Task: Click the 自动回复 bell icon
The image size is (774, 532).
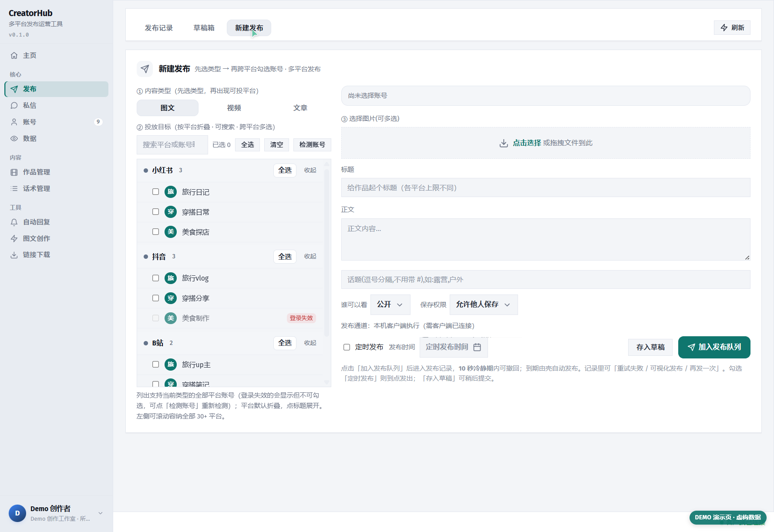Action: (14, 222)
